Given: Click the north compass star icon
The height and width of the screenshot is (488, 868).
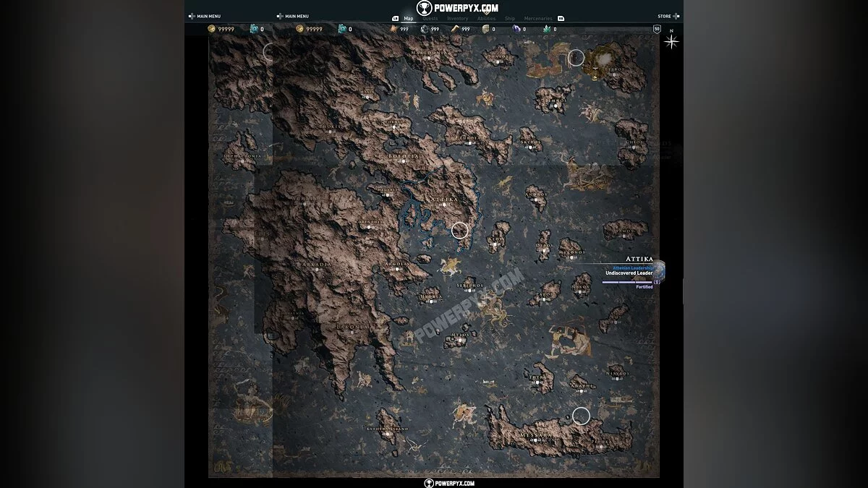Looking at the screenshot, I should coord(671,40).
